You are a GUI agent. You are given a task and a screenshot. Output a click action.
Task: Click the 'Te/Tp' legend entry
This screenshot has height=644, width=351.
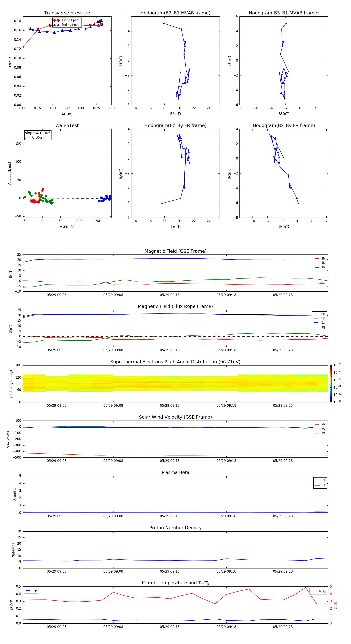click(x=318, y=591)
